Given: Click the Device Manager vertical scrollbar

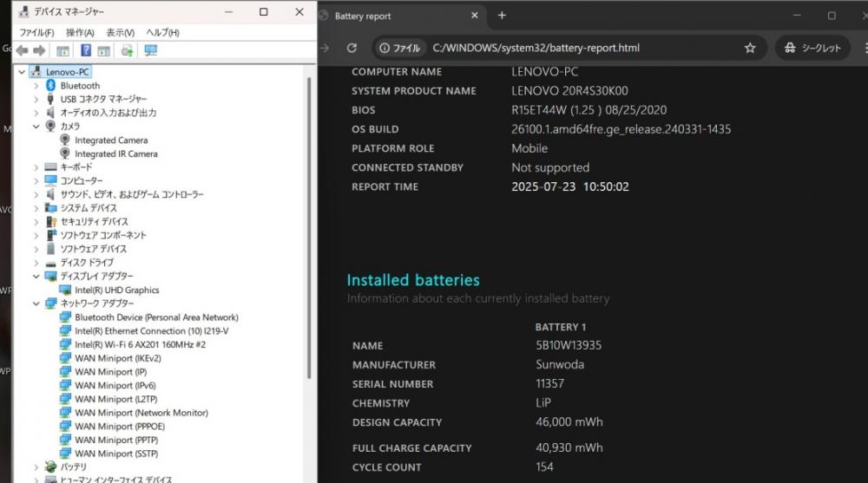Looking at the screenshot, I should tap(308, 227).
